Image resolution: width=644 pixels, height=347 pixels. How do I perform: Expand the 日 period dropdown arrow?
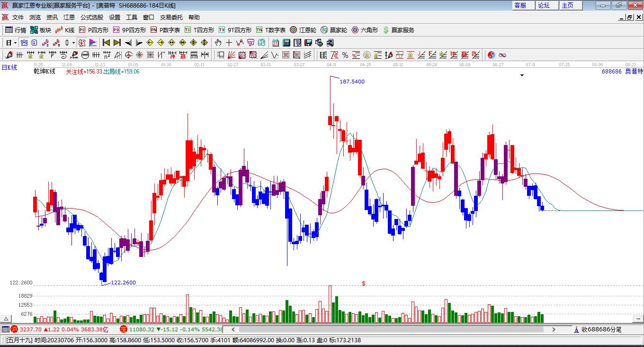[x=16, y=43]
